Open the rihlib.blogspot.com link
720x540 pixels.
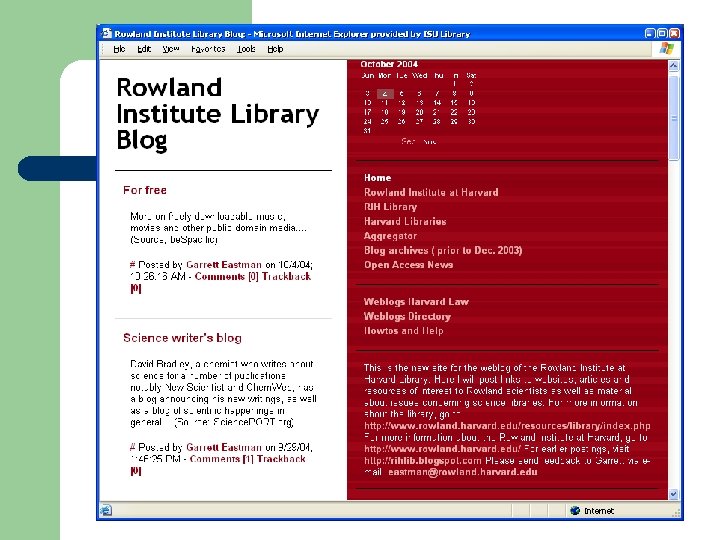(422, 461)
